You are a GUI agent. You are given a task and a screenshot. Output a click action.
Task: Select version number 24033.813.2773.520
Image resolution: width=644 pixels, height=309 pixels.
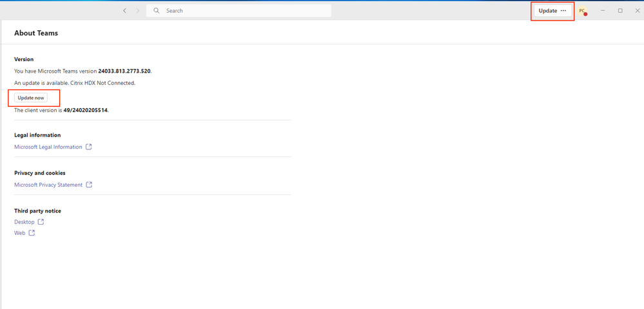tap(124, 71)
